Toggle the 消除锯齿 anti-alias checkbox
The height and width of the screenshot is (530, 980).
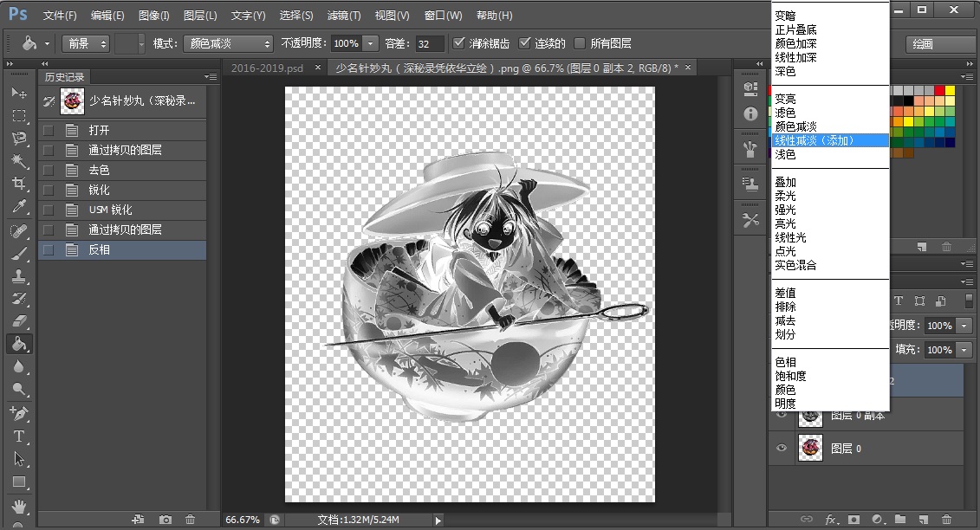[x=458, y=43]
